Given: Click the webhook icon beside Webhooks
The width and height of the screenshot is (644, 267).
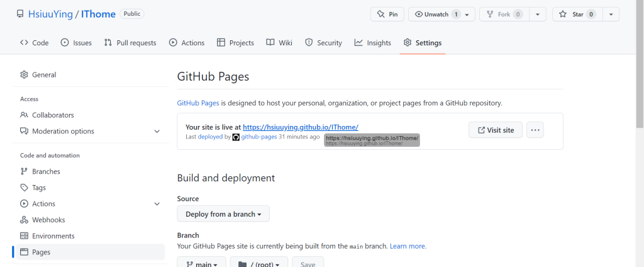Looking at the screenshot, I should [x=24, y=220].
